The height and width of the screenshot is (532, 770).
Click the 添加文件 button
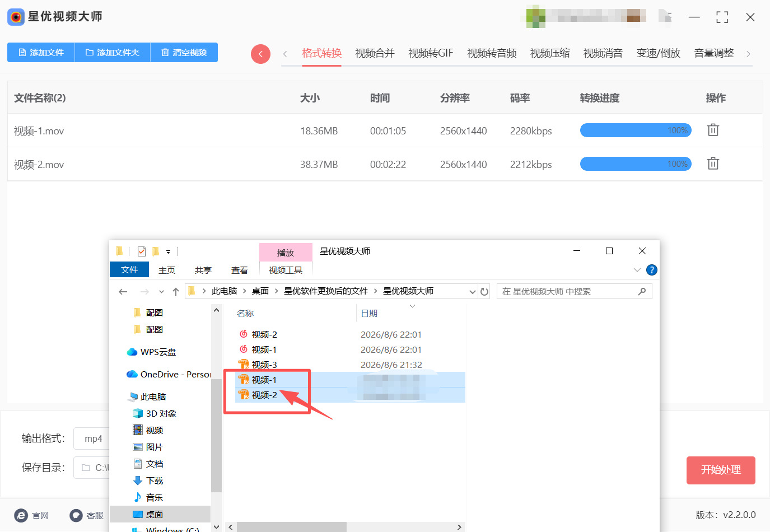pos(41,52)
